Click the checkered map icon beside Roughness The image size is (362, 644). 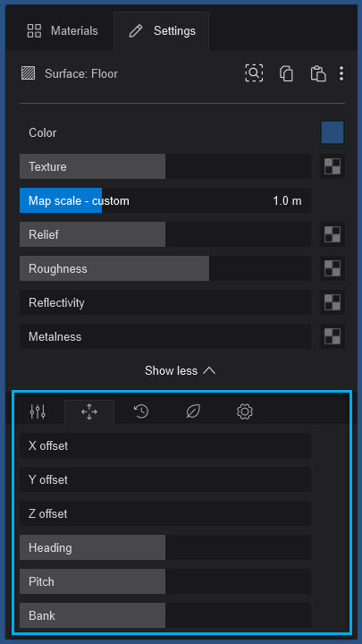(333, 268)
